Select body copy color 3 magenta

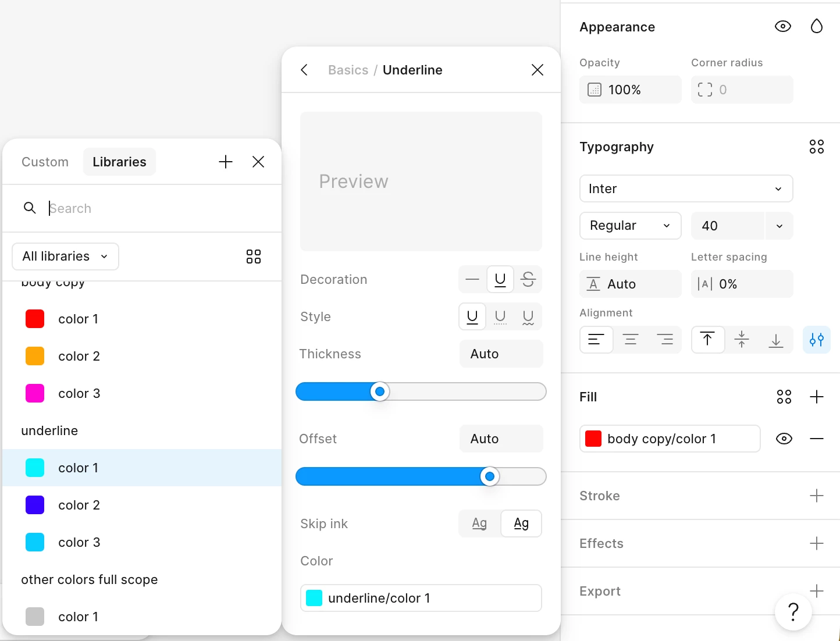point(142,393)
